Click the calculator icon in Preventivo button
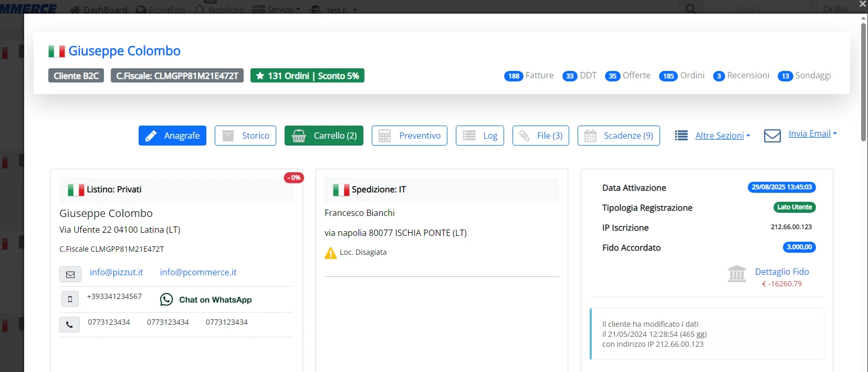The image size is (868, 372). pos(384,136)
